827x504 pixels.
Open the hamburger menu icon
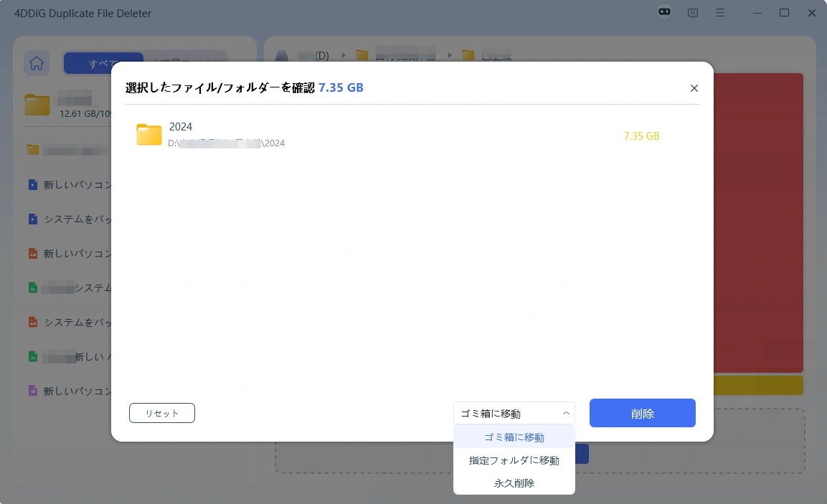click(x=720, y=13)
